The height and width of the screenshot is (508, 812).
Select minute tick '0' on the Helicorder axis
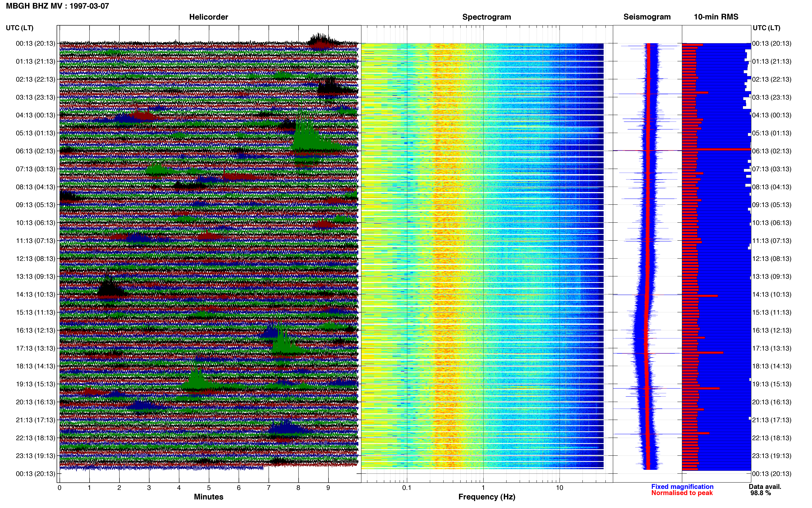(x=59, y=488)
